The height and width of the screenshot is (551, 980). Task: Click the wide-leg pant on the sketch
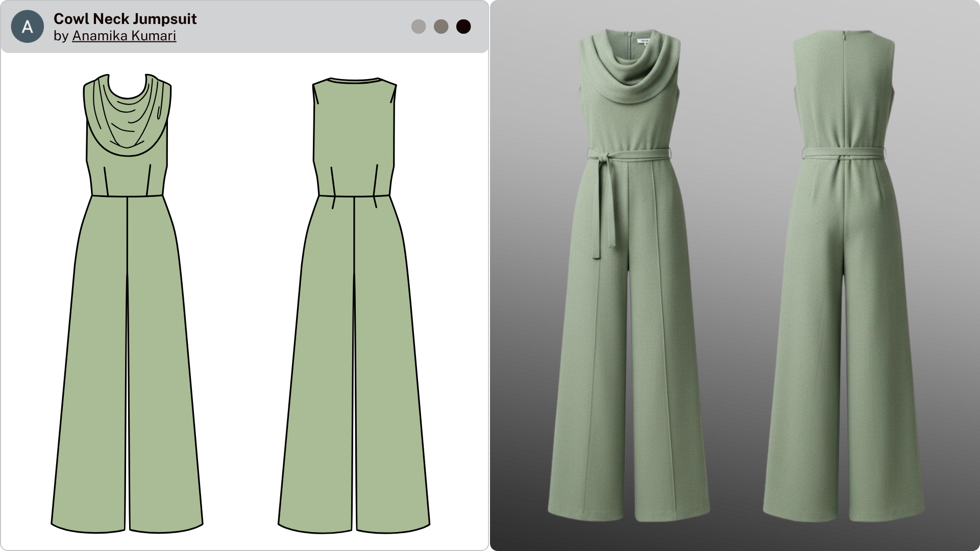point(92,383)
